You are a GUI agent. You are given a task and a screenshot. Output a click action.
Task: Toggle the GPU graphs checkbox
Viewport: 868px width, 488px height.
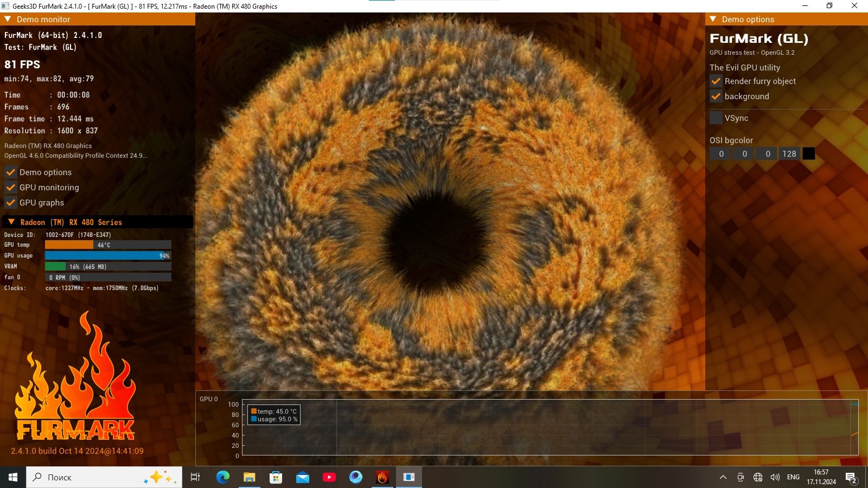11,203
